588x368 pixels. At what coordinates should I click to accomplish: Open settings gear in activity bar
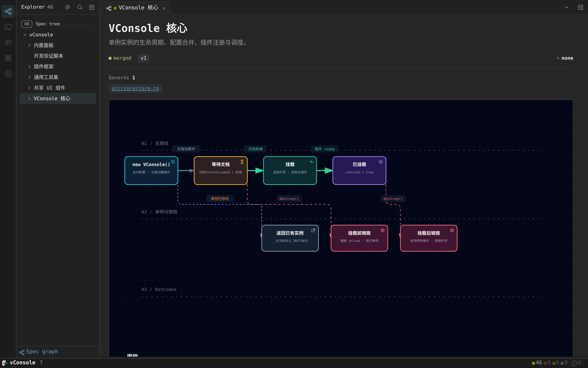pos(8,74)
